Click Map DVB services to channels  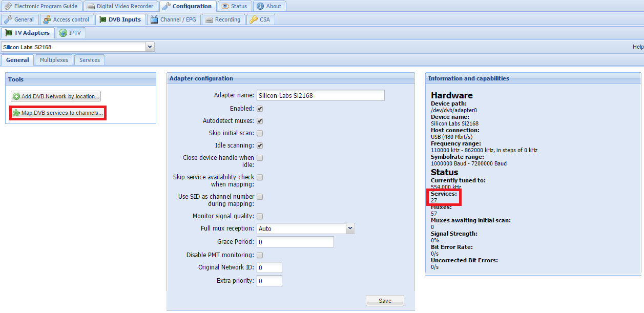pyautogui.click(x=58, y=113)
